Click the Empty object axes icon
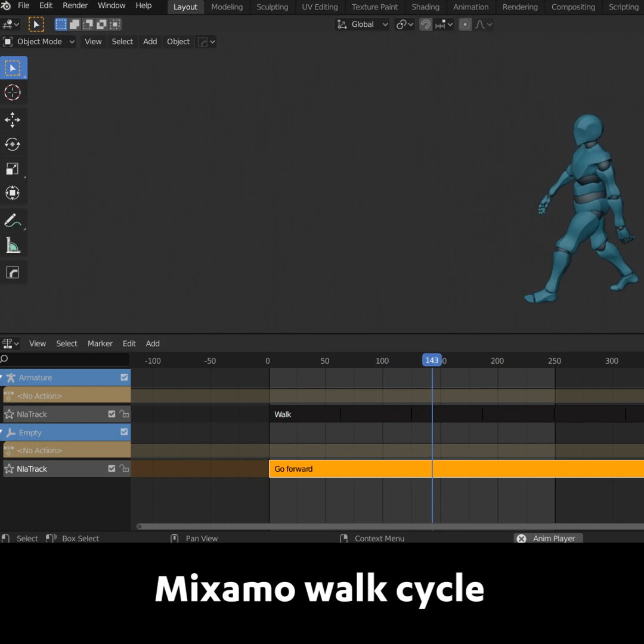Screen dimensions: 644x644 [x=11, y=432]
